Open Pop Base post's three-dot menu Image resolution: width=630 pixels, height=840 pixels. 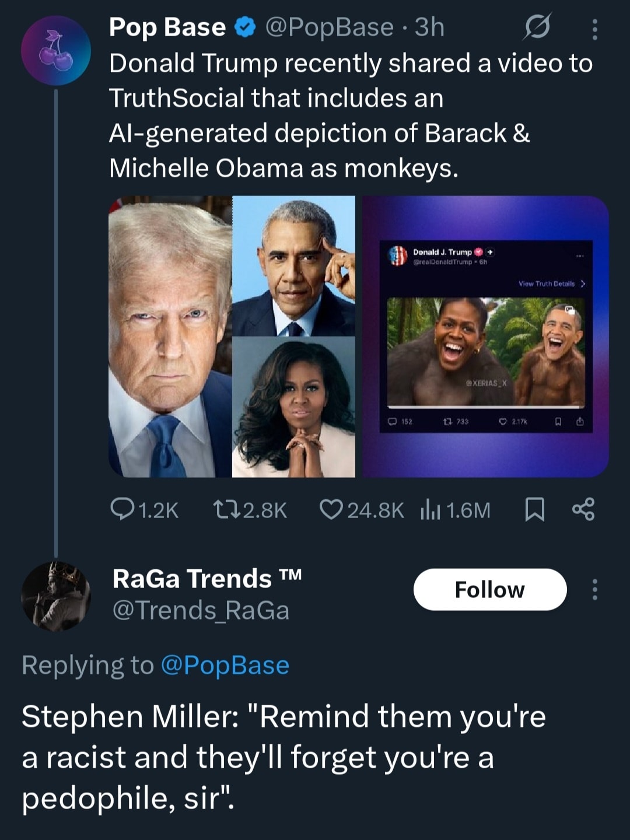(594, 29)
